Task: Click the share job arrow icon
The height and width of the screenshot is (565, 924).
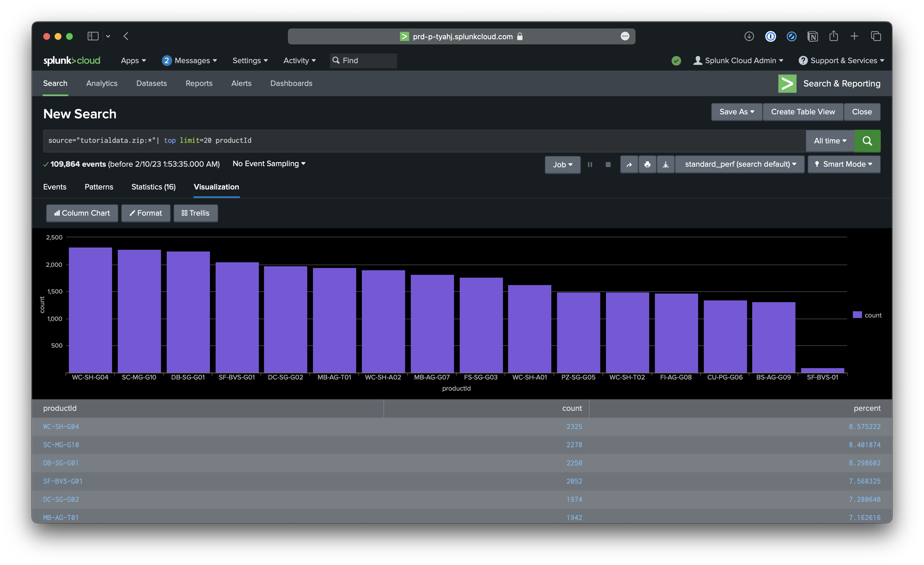Action: tap(629, 165)
